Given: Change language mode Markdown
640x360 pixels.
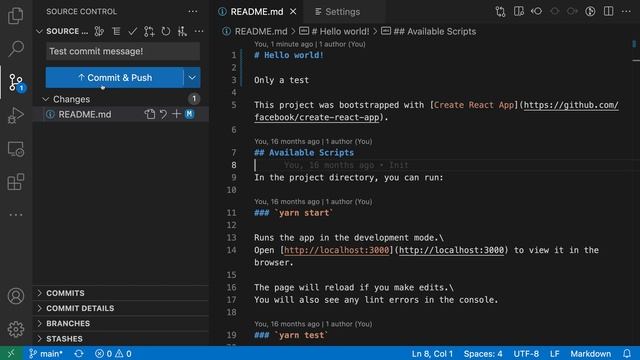Looking at the screenshot, I should pos(590,353).
